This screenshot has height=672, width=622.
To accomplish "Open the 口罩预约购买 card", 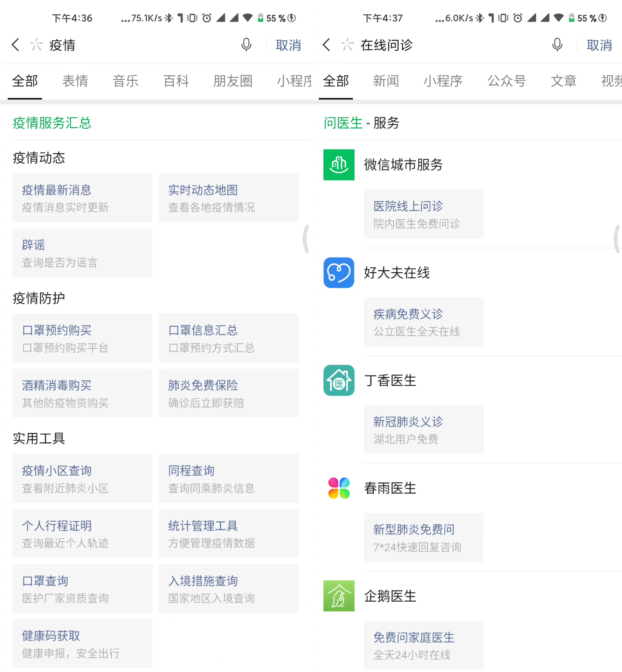I will [x=82, y=338].
